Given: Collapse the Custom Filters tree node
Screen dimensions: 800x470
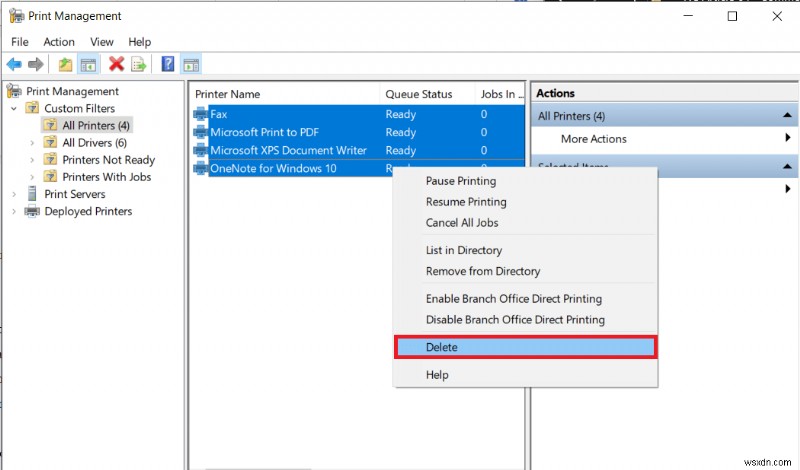Looking at the screenshot, I should pos(14,108).
